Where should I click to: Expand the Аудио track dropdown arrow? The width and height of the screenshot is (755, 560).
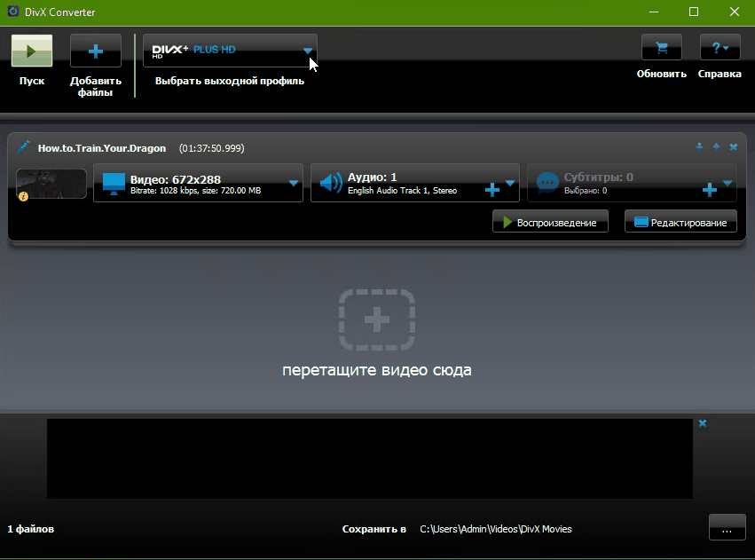tap(510, 183)
